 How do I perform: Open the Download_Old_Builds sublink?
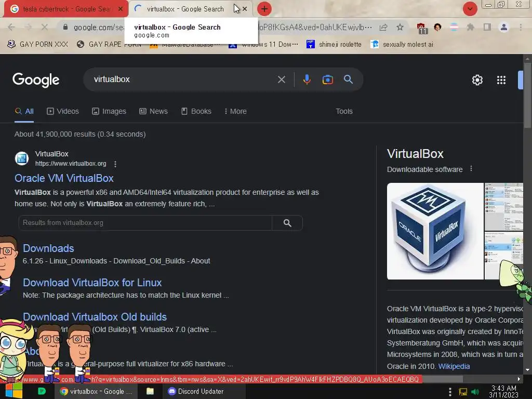[x=149, y=261]
